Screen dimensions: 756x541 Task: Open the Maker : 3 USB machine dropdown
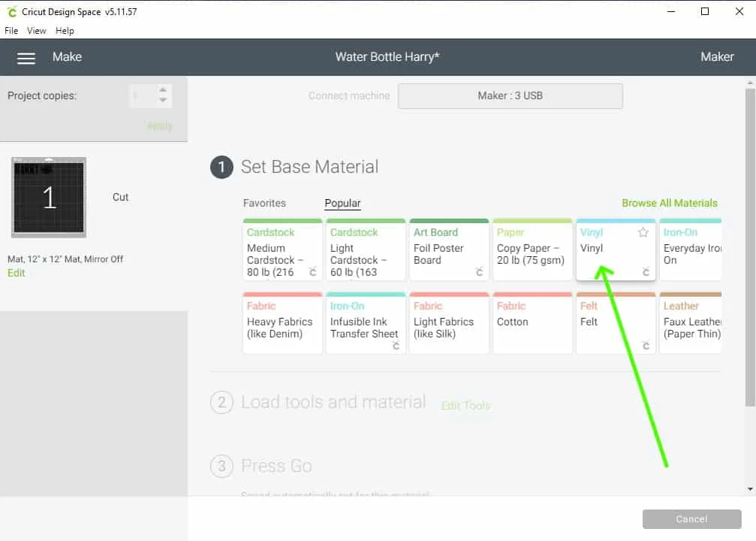pos(510,96)
